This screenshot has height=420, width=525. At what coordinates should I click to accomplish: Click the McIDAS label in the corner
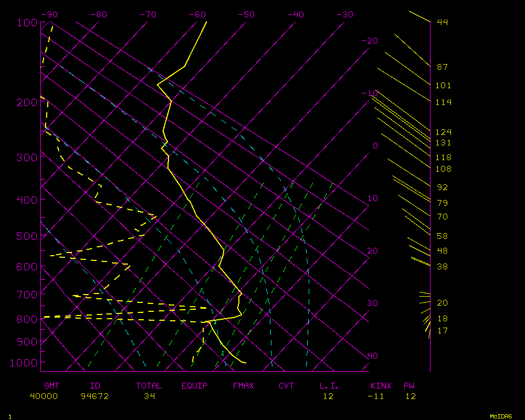click(500, 416)
